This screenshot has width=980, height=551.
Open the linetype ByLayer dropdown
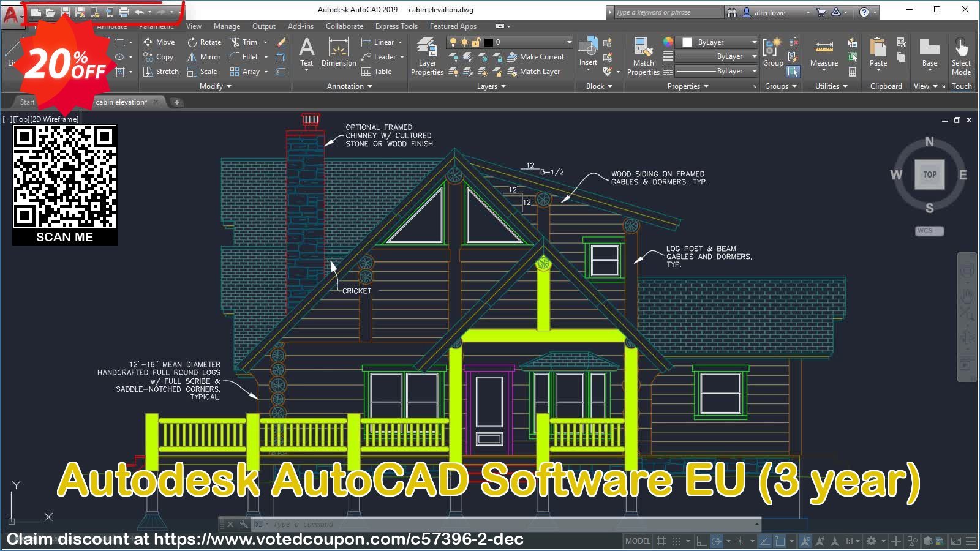(x=717, y=71)
